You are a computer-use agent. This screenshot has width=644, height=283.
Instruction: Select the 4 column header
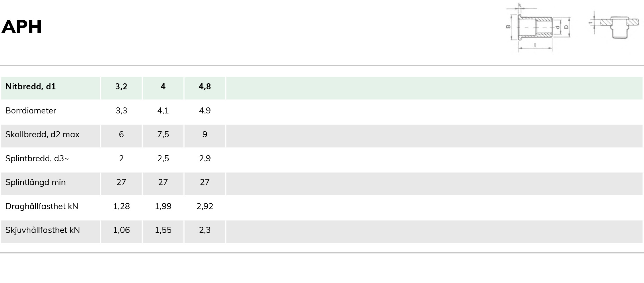163,88
